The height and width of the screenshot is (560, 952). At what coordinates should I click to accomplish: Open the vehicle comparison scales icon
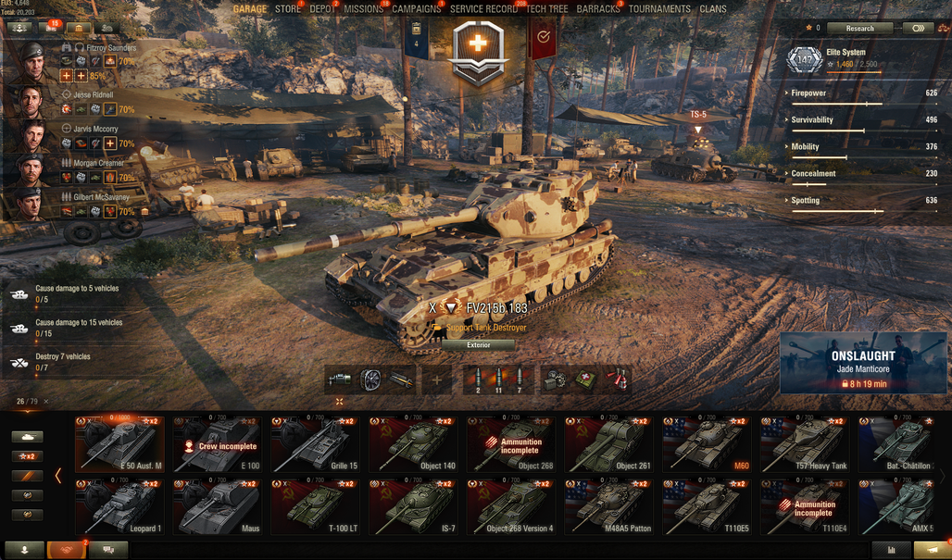(x=943, y=27)
